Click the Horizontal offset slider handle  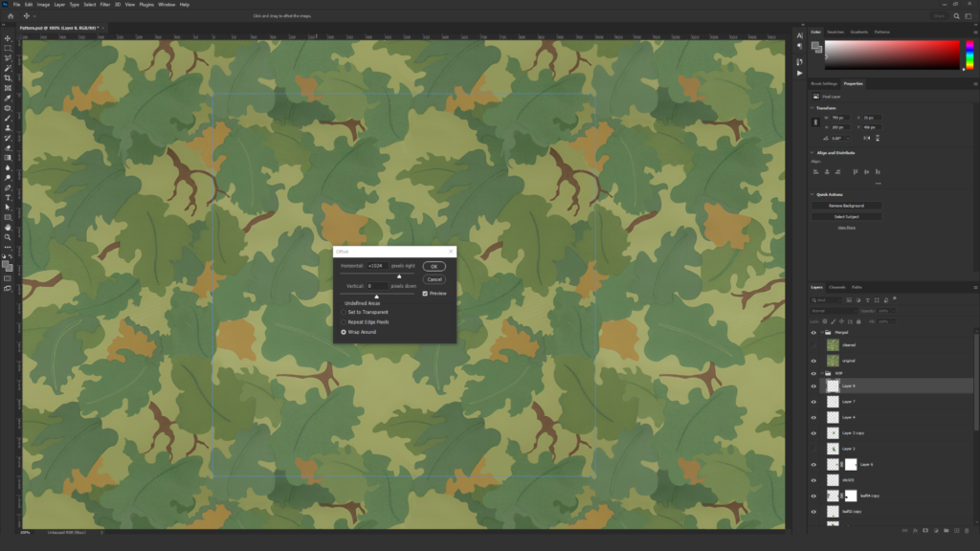400,276
